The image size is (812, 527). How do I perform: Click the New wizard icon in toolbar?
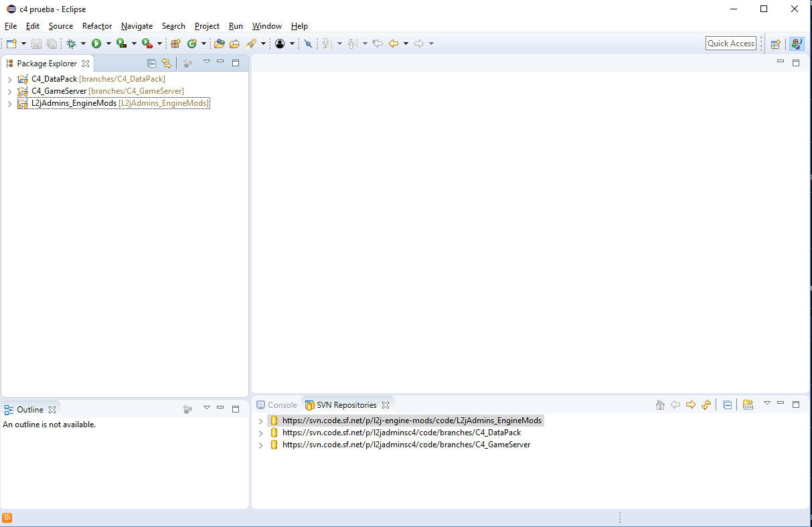click(x=12, y=44)
